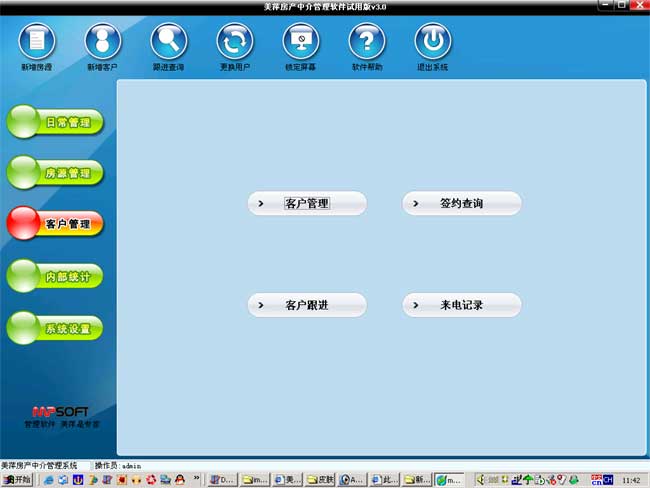
Task: Open the 签约查询 button
Action: pos(462,204)
